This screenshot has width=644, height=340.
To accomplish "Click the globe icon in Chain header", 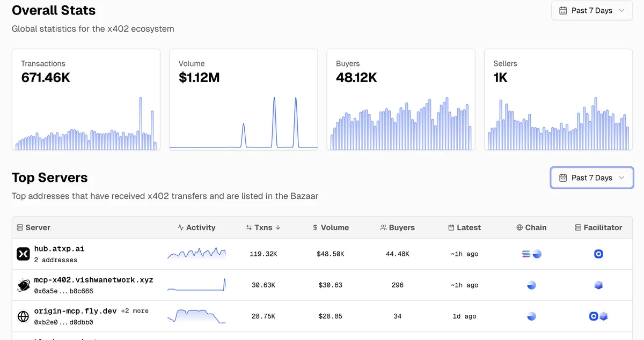I will [x=519, y=227].
